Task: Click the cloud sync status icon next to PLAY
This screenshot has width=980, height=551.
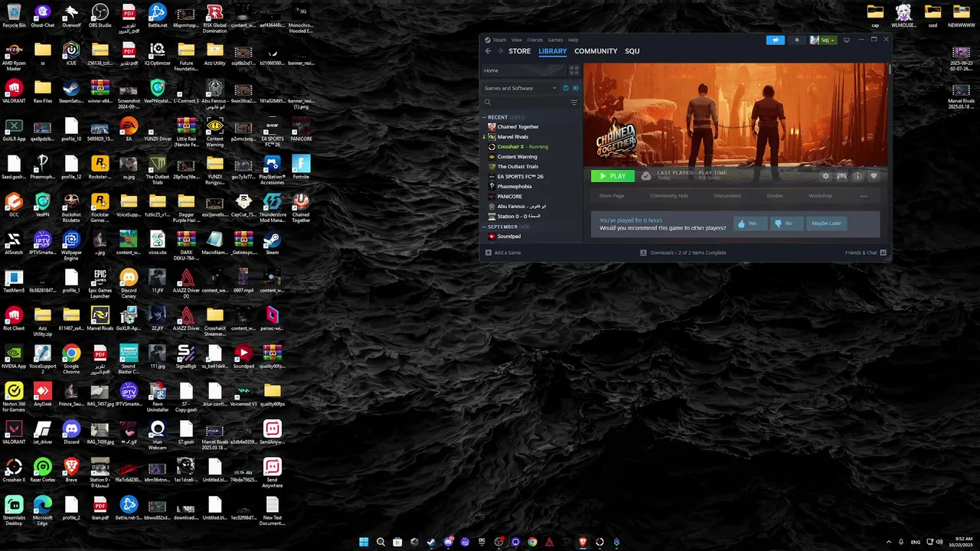Action: point(646,176)
